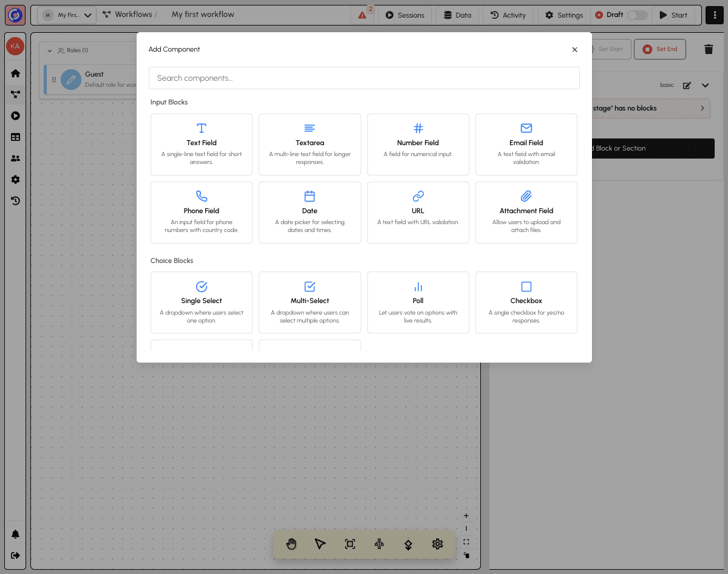
Task: Click the fit-to-frame tool in canvas toolbar
Action: tap(350, 544)
